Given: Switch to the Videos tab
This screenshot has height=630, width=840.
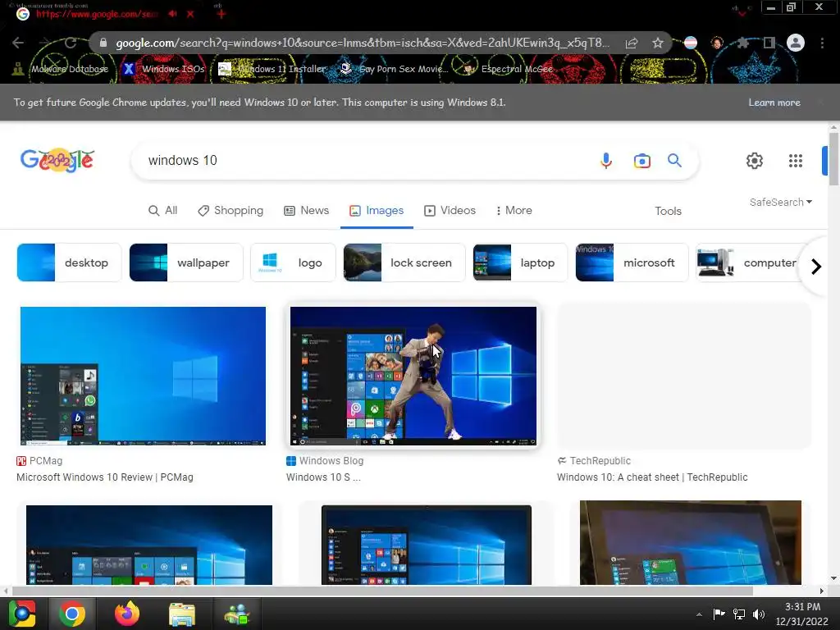Looking at the screenshot, I should 450,211.
